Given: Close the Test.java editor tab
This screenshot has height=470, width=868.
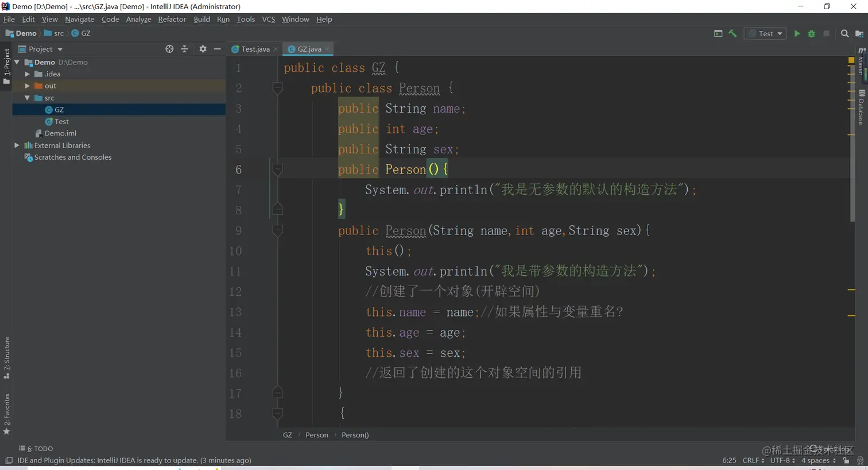Looking at the screenshot, I should coord(276,49).
